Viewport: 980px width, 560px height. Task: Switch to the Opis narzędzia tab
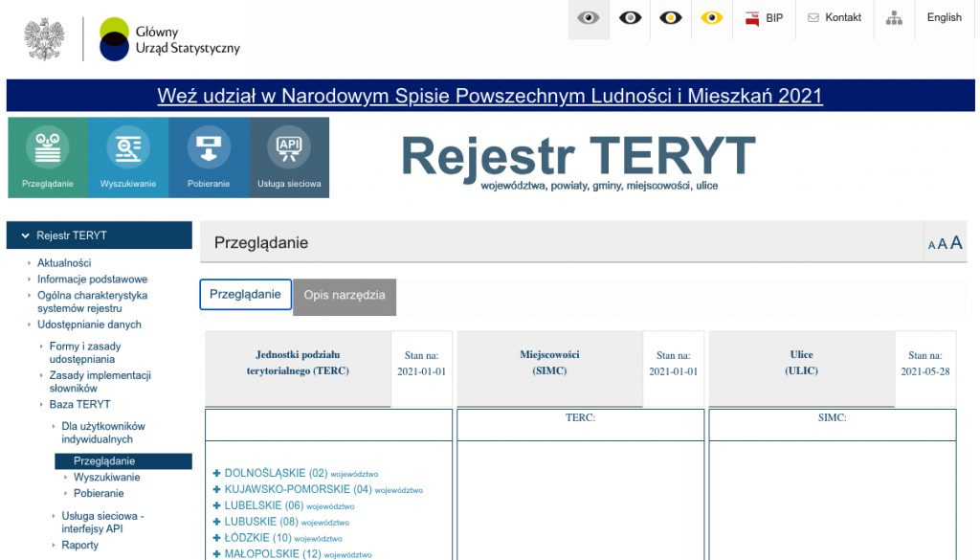tap(345, 296)
